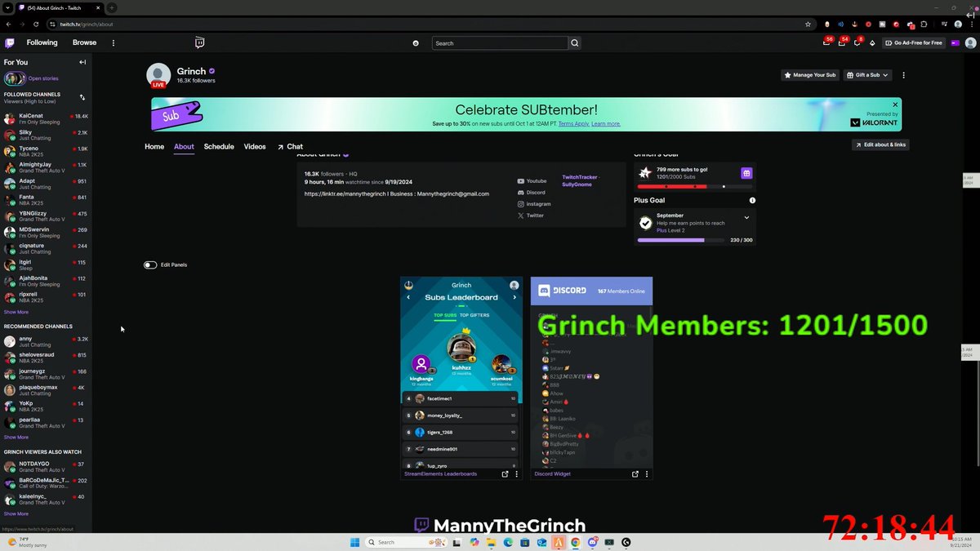Click the magnifier search button
This screenshot has height=551, width=980.
575,43
